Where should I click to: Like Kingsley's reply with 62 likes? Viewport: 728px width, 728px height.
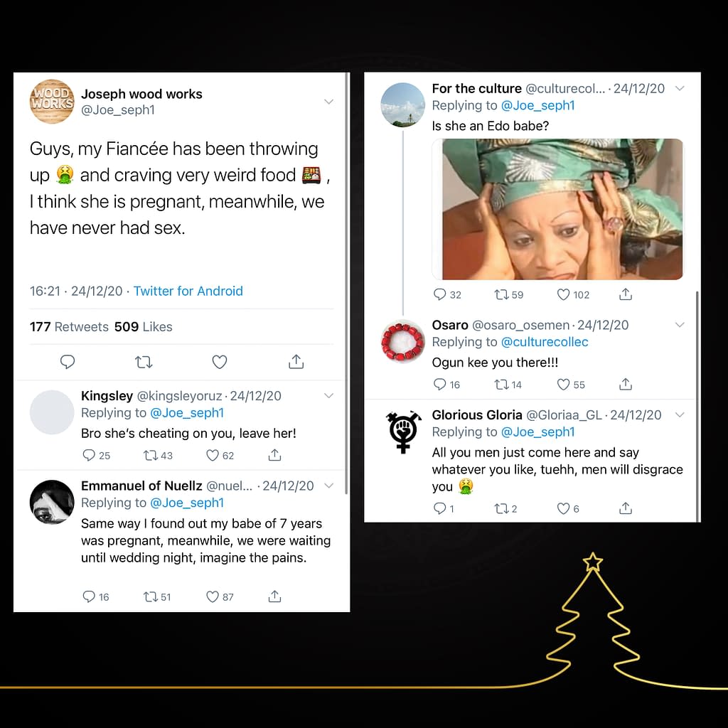(x=212, y=455)
